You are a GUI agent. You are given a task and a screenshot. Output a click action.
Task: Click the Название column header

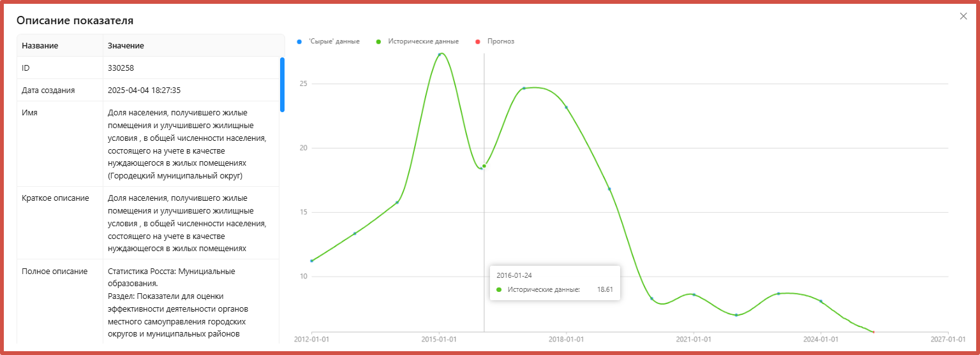click(40, 46)
